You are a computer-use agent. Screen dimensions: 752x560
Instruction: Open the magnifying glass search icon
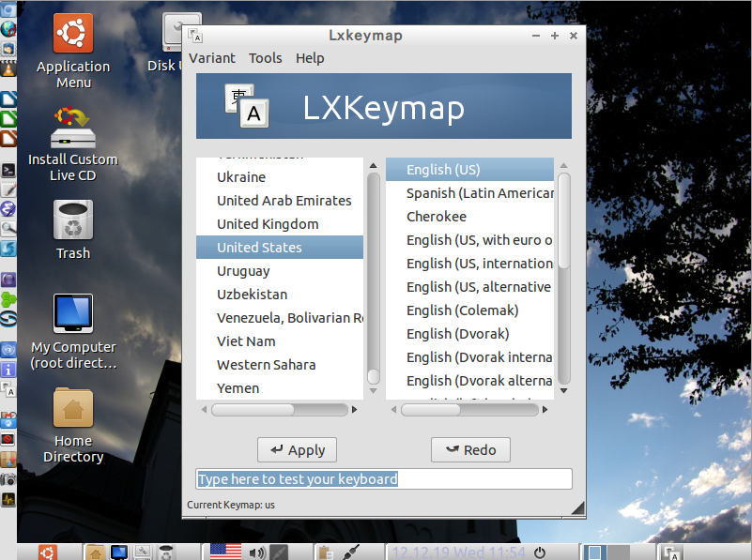tap(8, 229)
